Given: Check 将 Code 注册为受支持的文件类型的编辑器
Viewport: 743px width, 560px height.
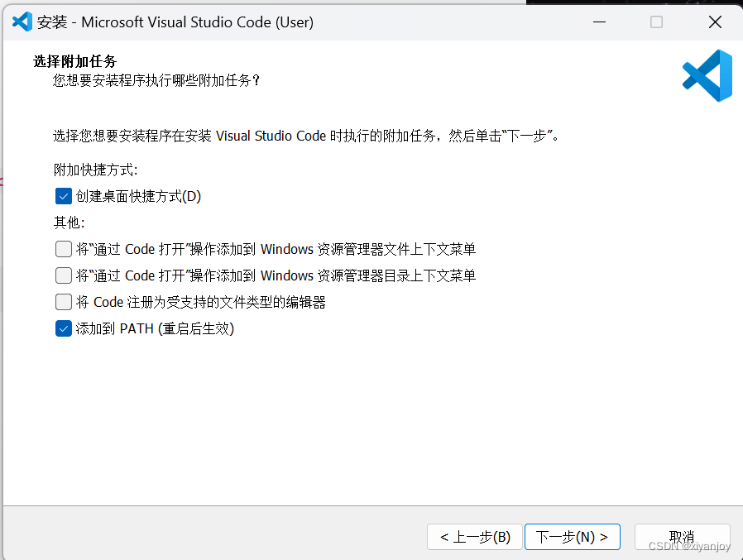Looking at the screenshot, I should (64, 302).
